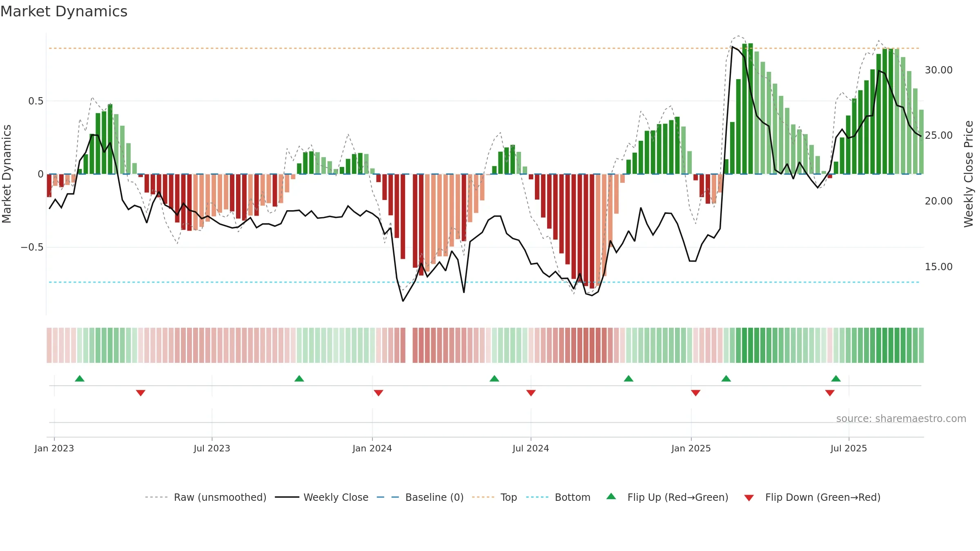Select the last flip-up marker before Jul 2025

(x=836, y=378)
